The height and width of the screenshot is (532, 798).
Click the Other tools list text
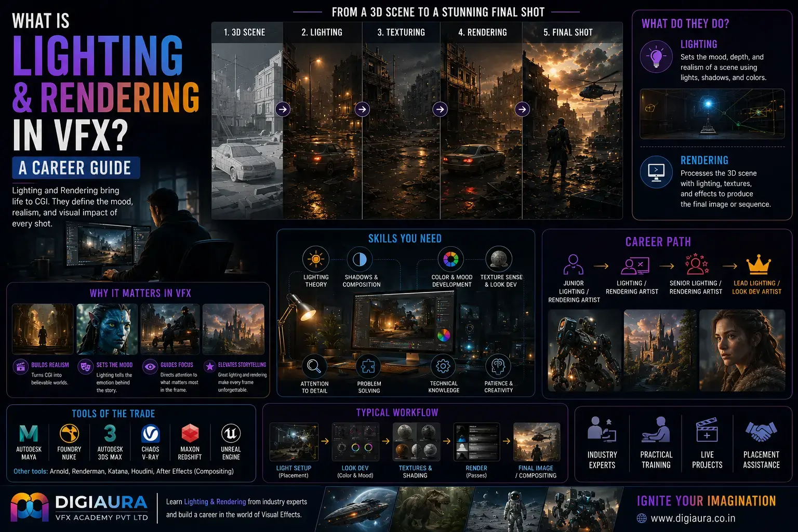coord(124,471)
